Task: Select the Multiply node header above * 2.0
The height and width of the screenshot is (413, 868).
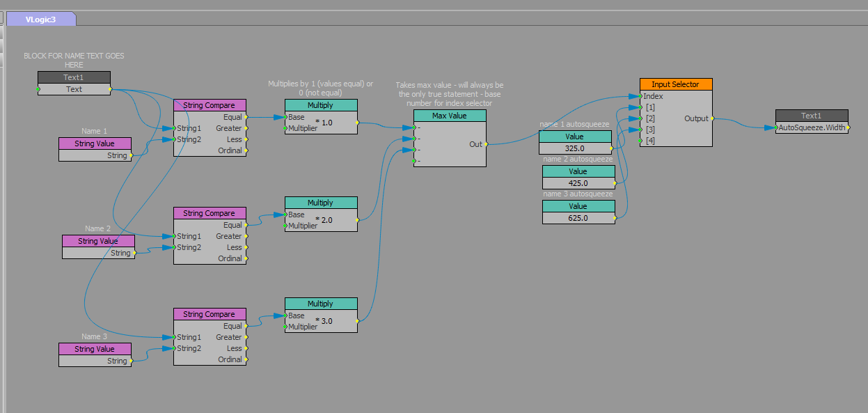Action: tap(321, 203)
